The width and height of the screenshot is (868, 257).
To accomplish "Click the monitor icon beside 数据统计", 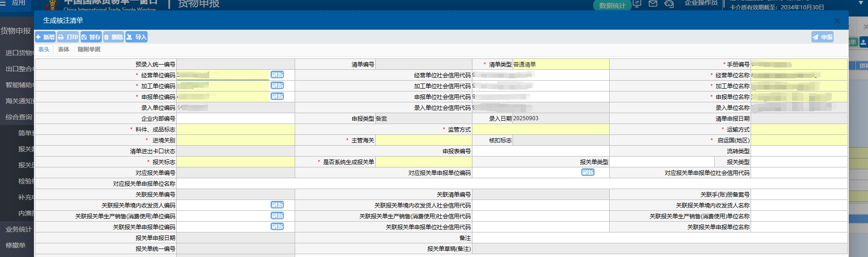I will tap(637, 4).
